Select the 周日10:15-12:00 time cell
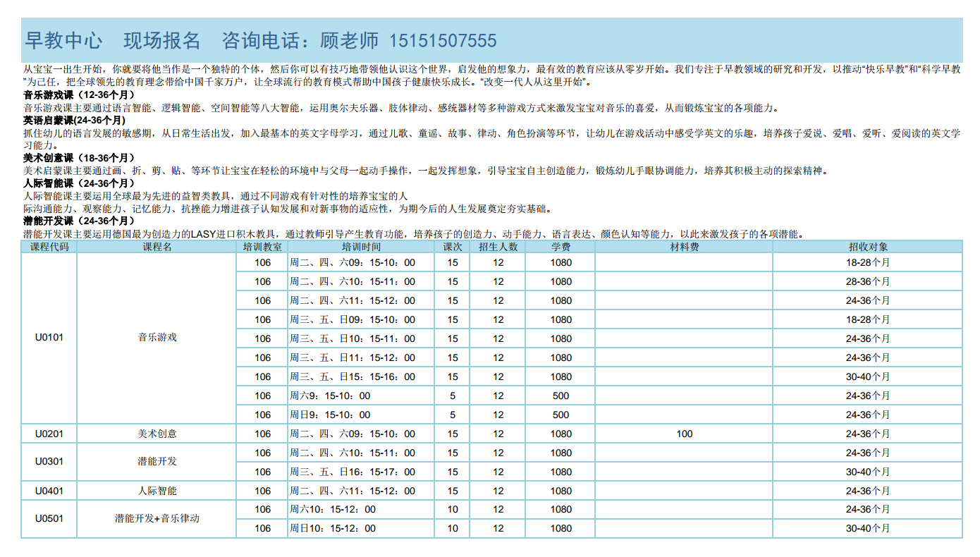This screenshot has width=980, height=557. (x=333, y=528)
